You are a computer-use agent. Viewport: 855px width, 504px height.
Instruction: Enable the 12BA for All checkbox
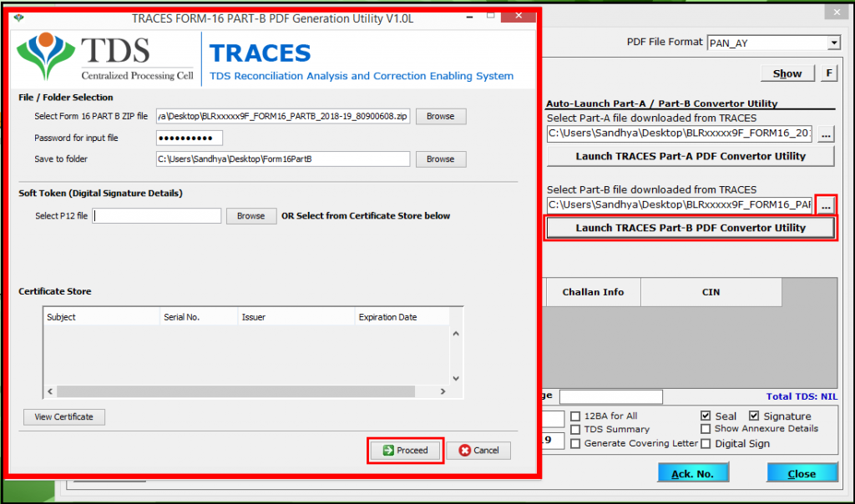pyautogui.click(x=575, y=416)
